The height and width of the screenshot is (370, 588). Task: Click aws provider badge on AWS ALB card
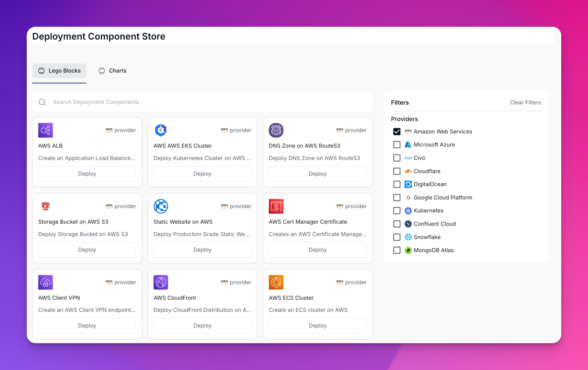121,130
